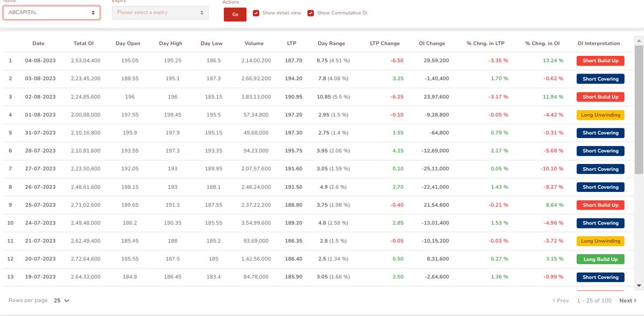
Task: Sort by OI Change column header
Action: pos(432,43)
